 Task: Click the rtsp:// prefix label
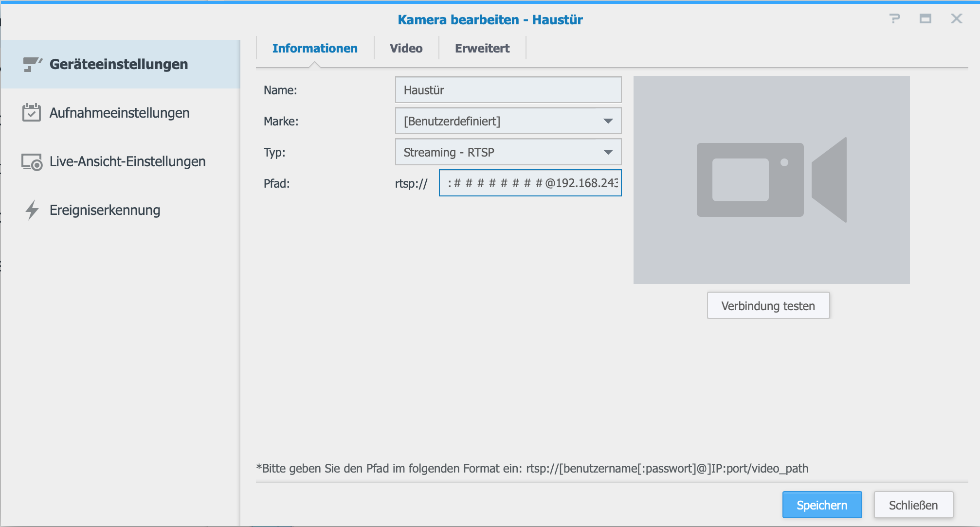coord(411,183)
